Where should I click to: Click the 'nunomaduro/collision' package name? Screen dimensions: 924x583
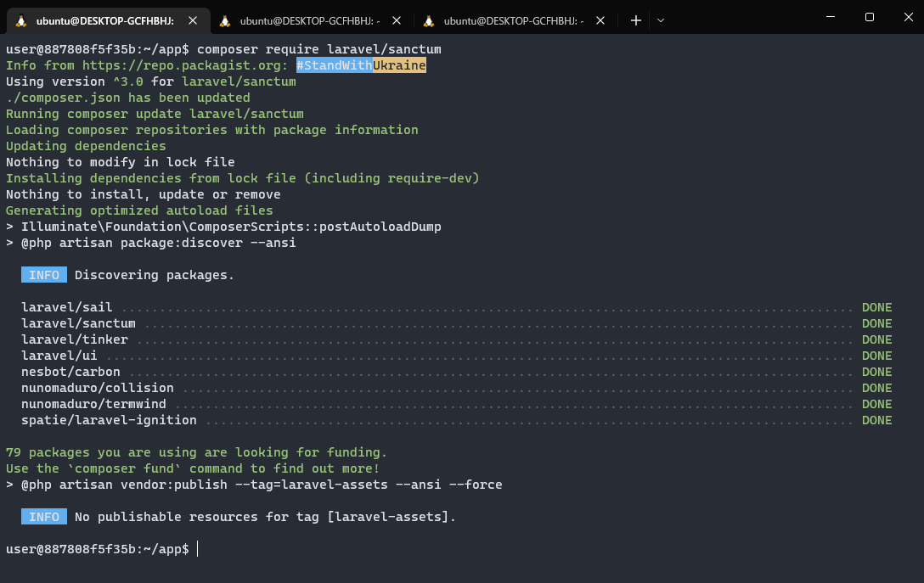[97, 388]
